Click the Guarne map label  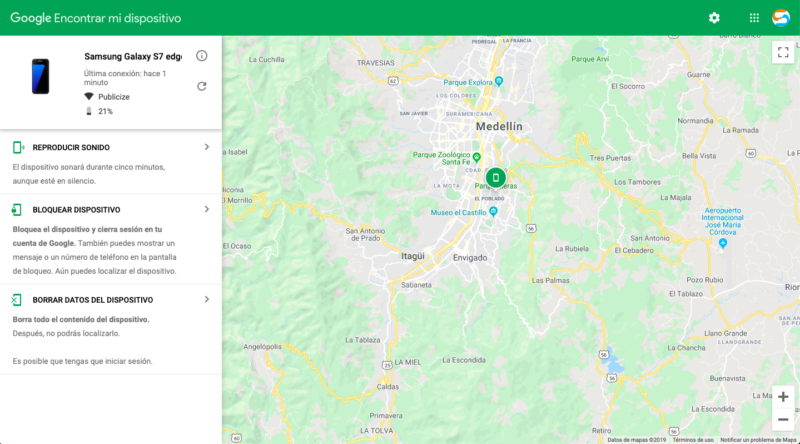click(698, 75)
